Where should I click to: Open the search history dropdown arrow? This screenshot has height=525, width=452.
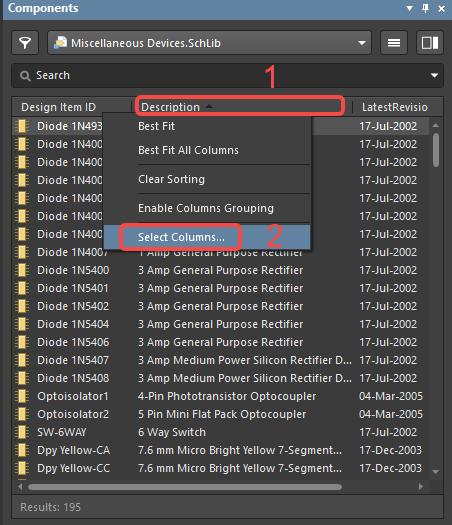434,75
